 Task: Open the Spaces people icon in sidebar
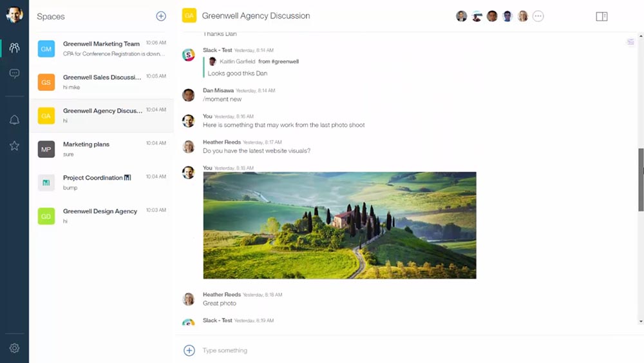(x=14, y=48)
